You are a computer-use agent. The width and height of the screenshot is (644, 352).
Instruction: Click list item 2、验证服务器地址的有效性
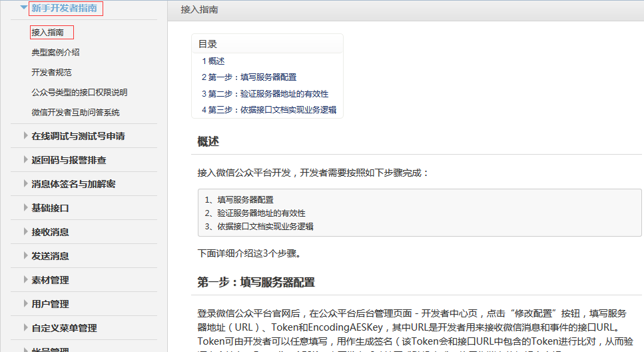click(x=255, y=213)
